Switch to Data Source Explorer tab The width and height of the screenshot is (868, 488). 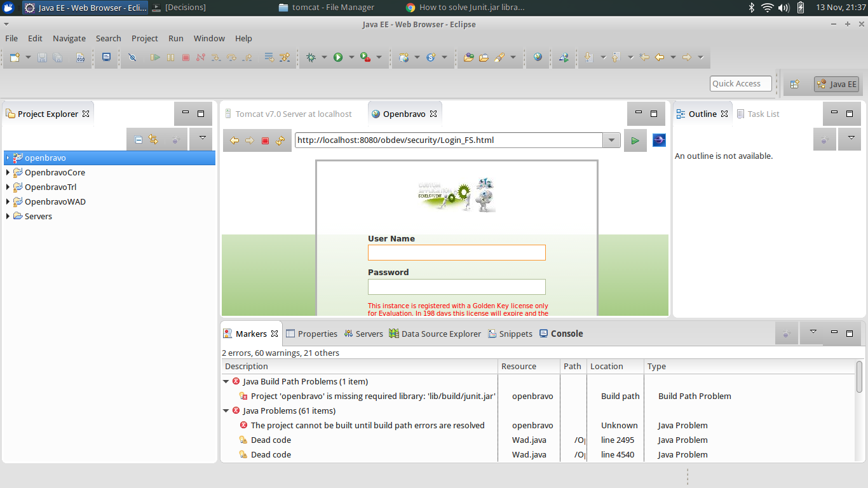click(x=435, y=334)
